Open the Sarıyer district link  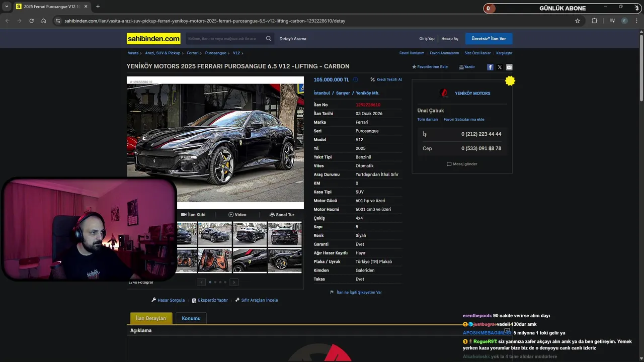click(343, 93)
